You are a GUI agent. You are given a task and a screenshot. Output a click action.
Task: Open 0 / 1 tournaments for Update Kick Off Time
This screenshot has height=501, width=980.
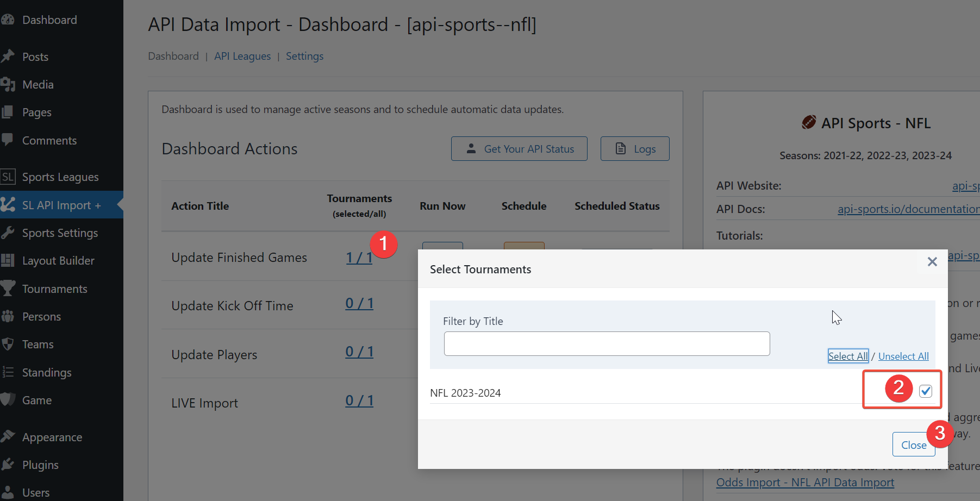point(359,303)
